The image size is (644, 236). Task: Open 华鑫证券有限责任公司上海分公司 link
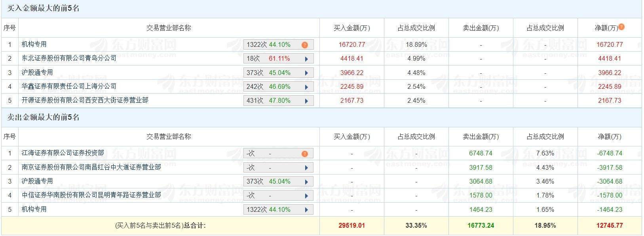69,86
